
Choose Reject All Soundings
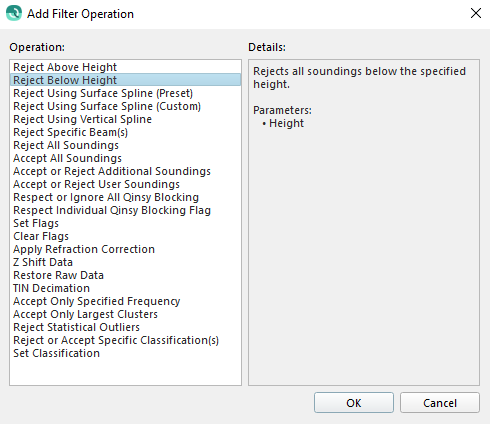click(x=125, y=145)
